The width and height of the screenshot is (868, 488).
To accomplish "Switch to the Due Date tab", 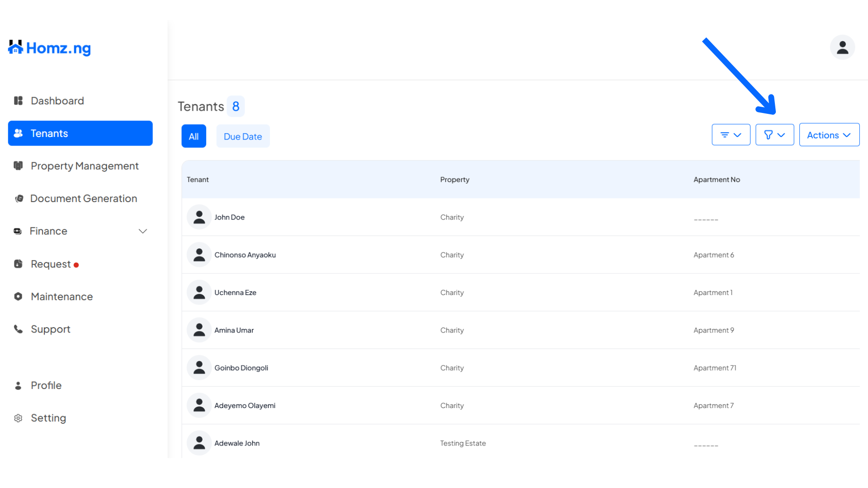I will [243, 136].
